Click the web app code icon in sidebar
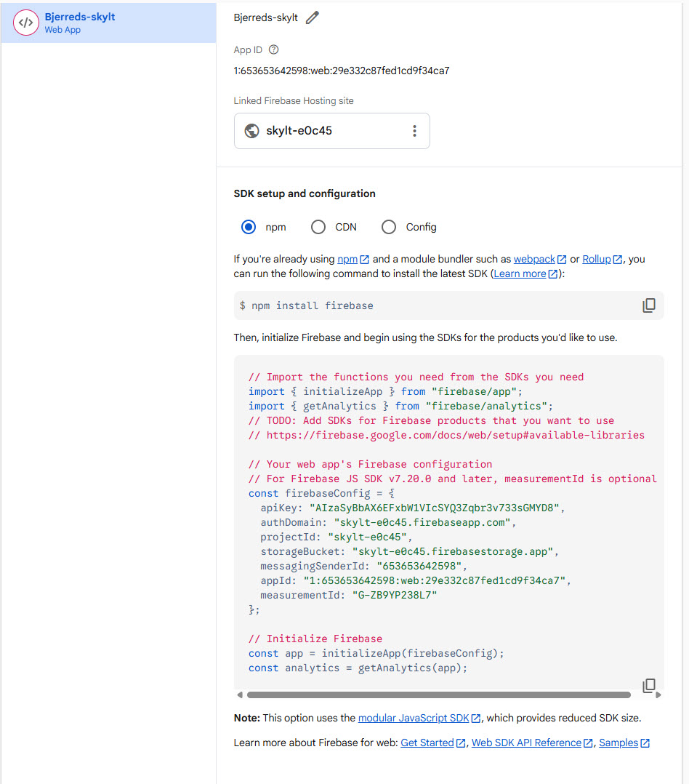The image size is (689, 784). (x=26, y=23)
